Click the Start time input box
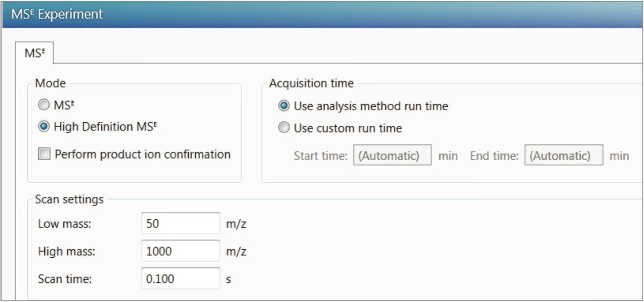Viewport: 644px width, 302px height. [392, 156]
